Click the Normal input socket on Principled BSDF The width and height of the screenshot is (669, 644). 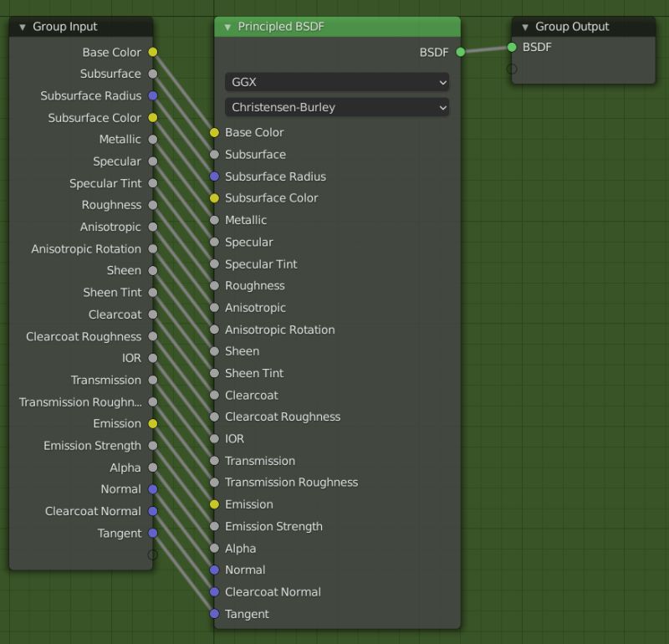pos(215,570)
